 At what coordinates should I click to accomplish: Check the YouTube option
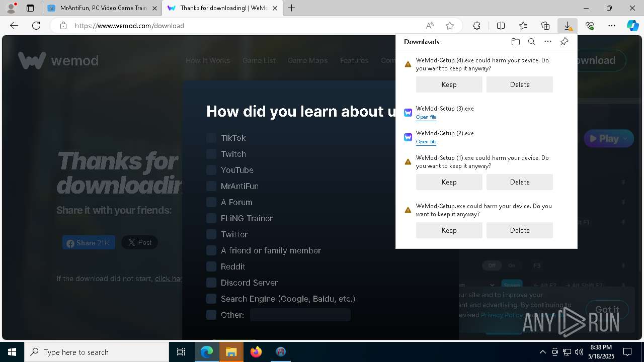click(211, 170)
